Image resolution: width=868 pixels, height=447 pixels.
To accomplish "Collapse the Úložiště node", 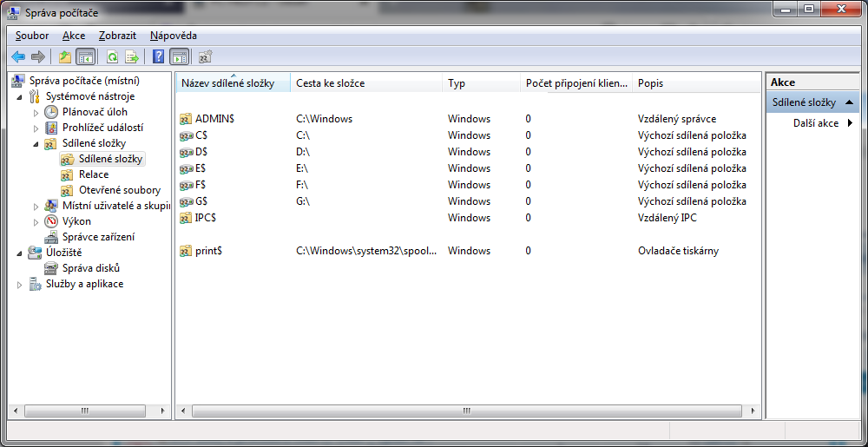I will [x=21, y=253].
